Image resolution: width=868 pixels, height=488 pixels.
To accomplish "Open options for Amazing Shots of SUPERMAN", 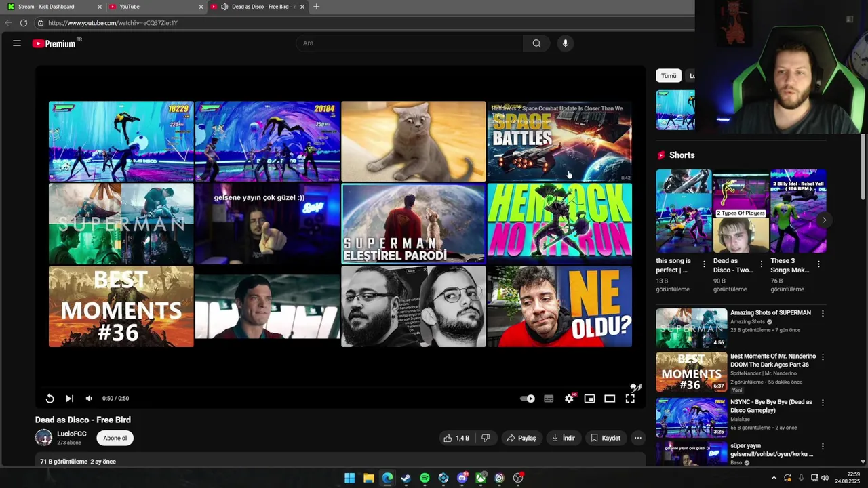I will (823, 314).
